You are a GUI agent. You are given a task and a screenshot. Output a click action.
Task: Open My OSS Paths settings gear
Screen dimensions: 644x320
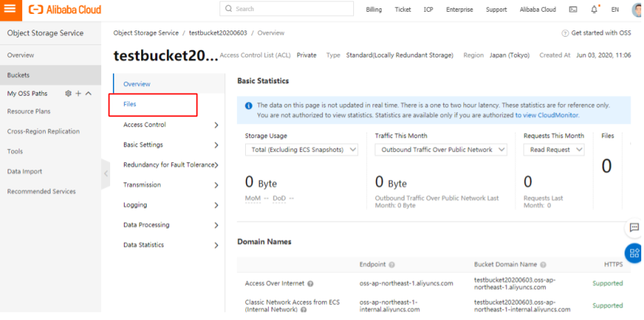pyautogui.click(x=68, y=94)
